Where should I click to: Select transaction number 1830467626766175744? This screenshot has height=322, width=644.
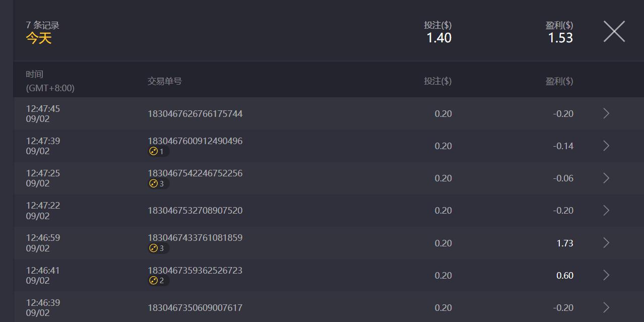coord(195,114)
